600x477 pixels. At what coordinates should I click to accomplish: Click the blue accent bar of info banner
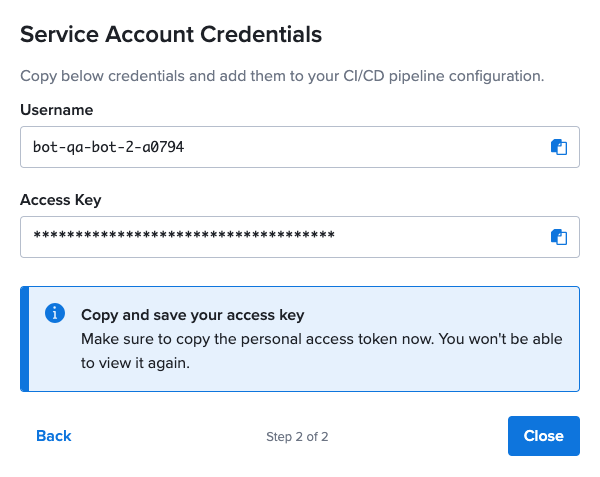pyautogui.click(x=23, y=339)
